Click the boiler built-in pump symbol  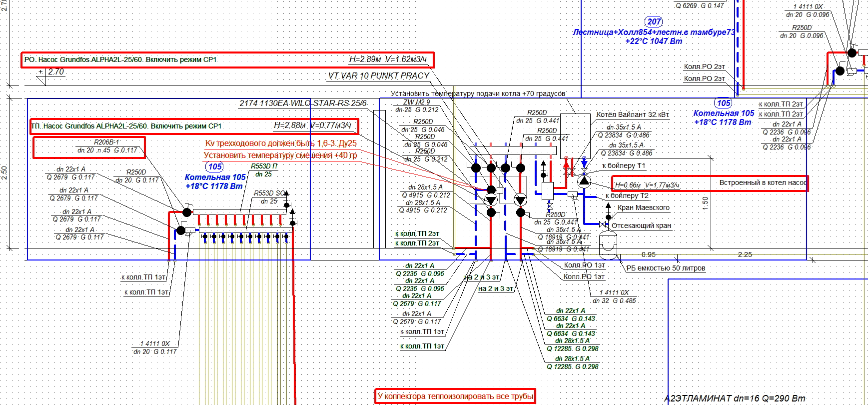click(584, 181)
